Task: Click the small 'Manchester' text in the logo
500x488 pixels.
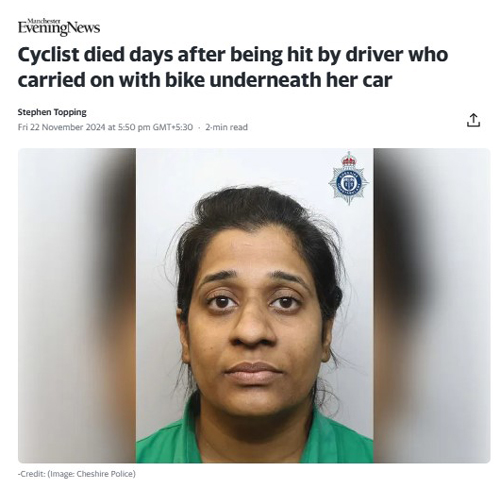Action: (40, 21)
